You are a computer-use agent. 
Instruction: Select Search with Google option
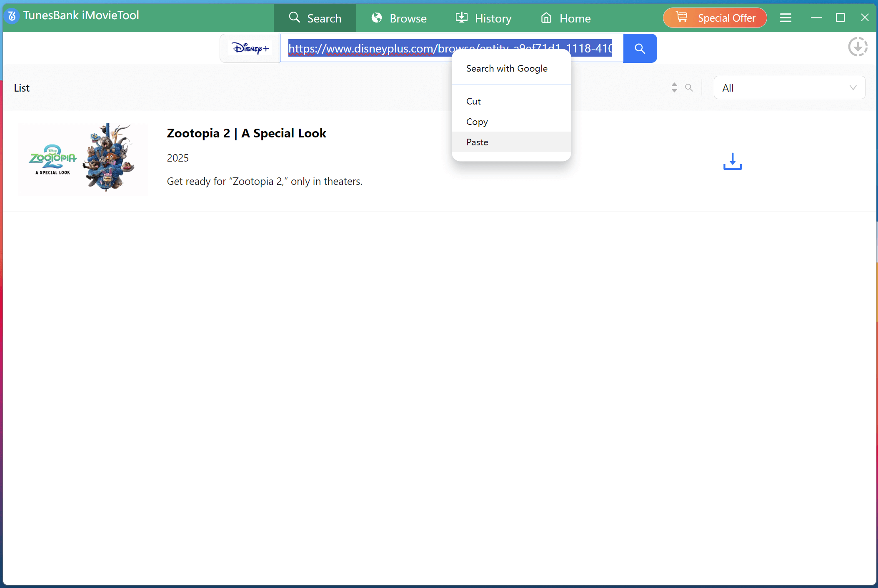(506, 68)
